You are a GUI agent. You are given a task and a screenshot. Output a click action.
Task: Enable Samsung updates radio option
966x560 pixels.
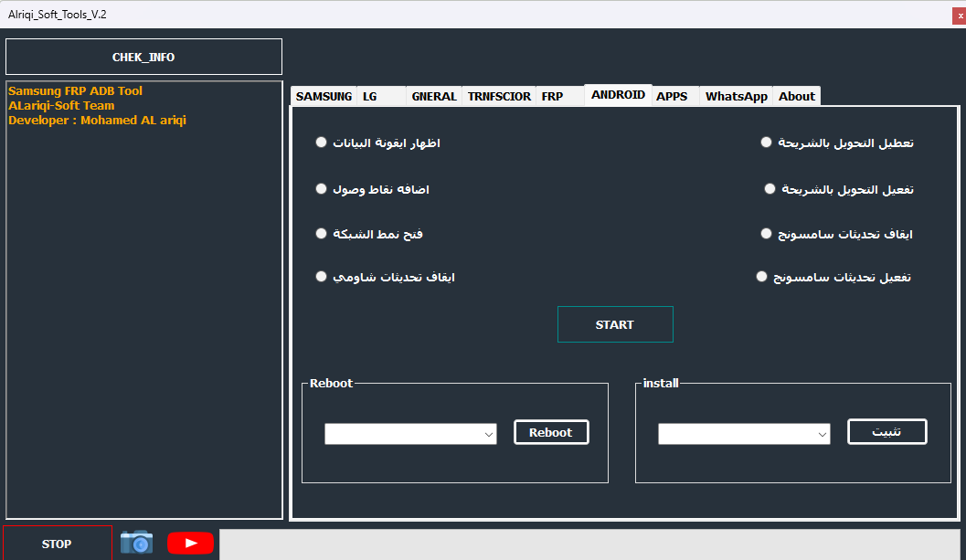[x=761, y=276]
